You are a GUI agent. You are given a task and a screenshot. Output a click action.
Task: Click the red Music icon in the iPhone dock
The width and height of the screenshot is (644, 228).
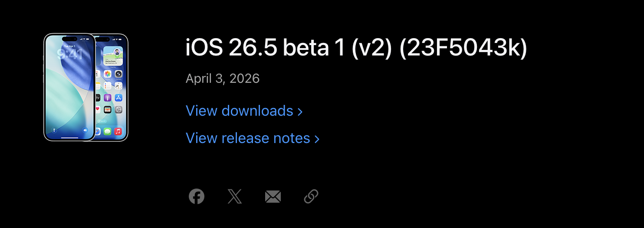(x=118, y=131)
